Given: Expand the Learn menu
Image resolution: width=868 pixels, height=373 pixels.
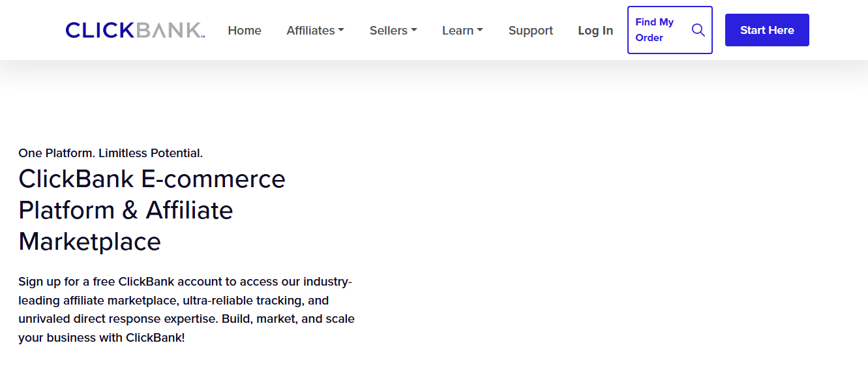Looking at the screenshot, I should pyautogui.click(x=462, y=30).
